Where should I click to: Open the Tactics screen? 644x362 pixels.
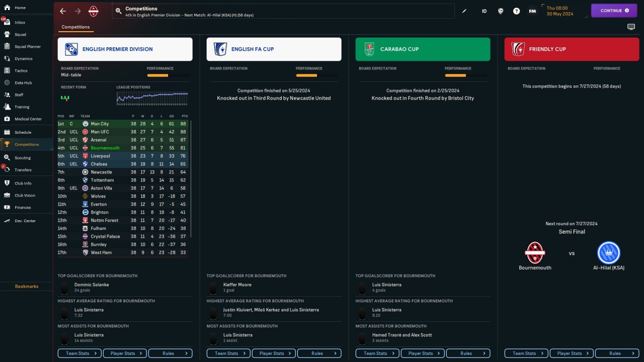click(x=21, y=71)
